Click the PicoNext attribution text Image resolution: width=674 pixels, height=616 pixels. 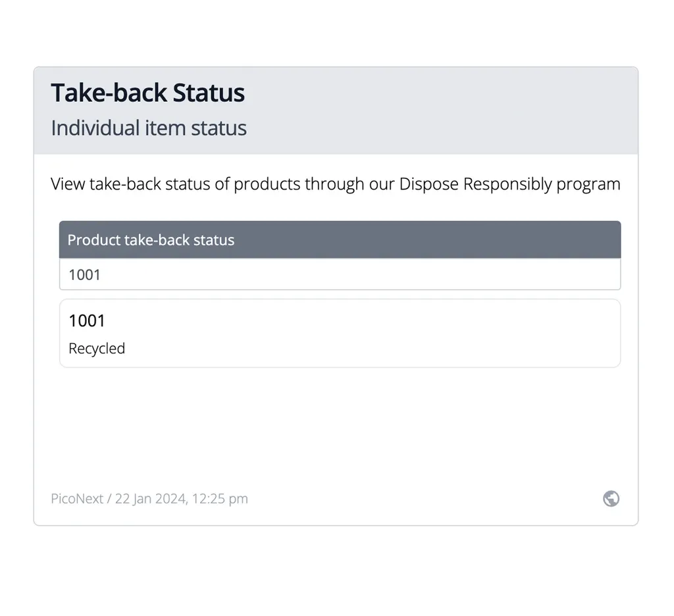coord(76,498)
